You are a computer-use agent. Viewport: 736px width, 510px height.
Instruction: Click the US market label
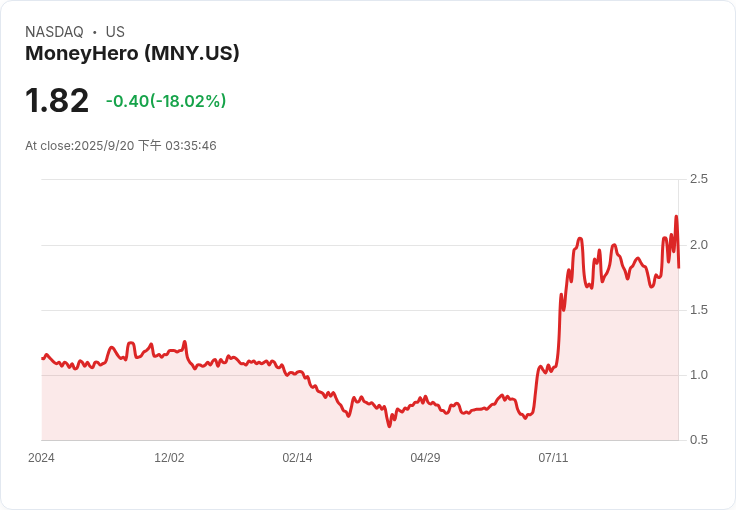pos(115,32)
